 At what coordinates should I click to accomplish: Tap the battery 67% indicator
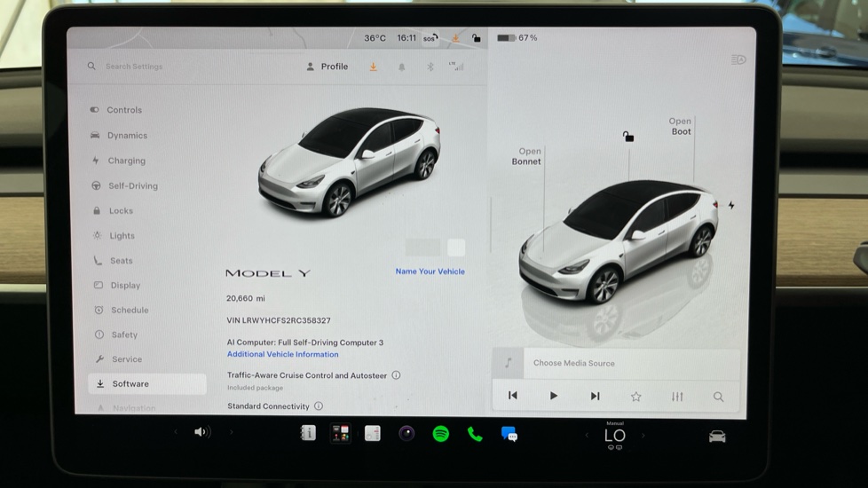517,37
